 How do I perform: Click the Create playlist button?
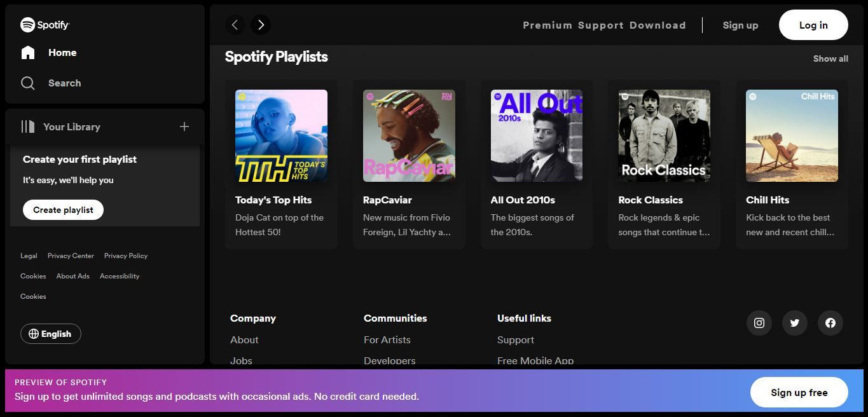click(63, 210)
